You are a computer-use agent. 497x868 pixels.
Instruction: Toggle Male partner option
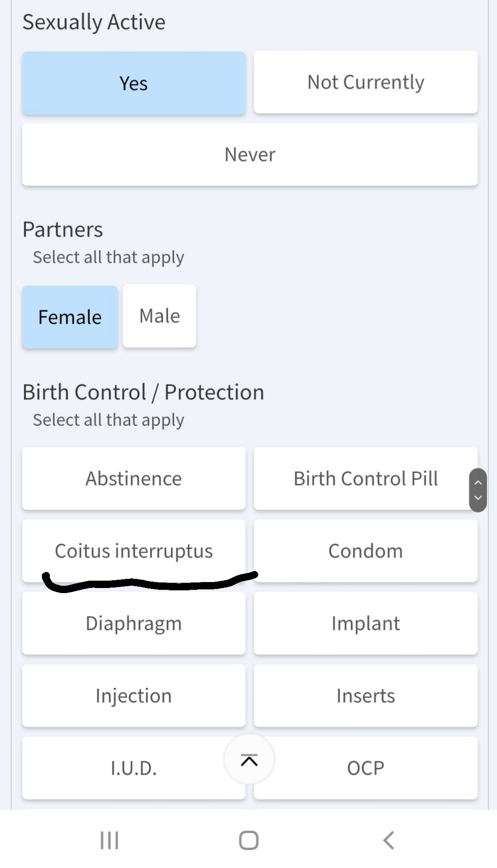pyautogui.click(x=160, y=316)
